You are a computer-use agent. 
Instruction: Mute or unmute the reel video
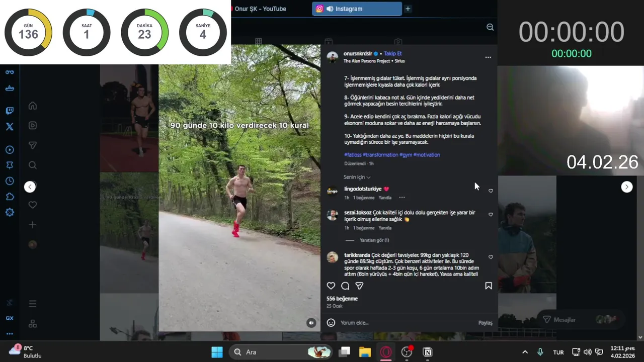(311, 323)
